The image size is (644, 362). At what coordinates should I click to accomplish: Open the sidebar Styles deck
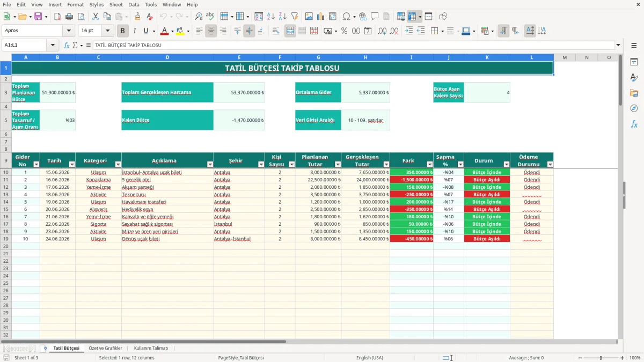tap(634, 77)
